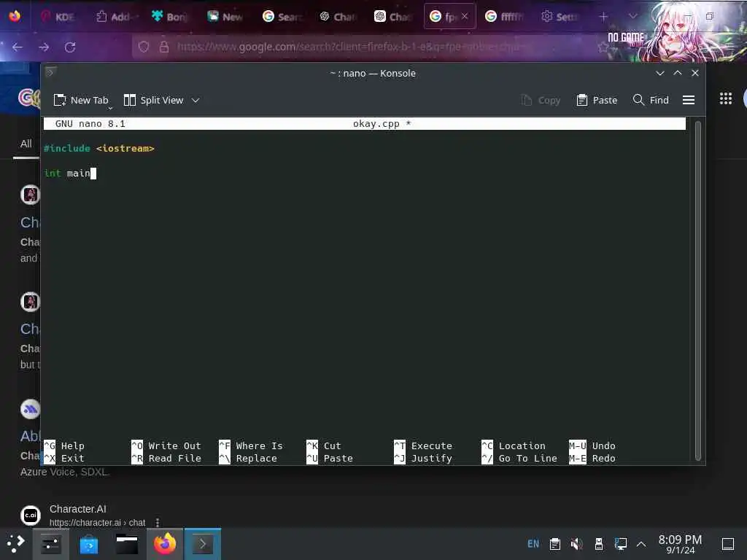Image resolution: width=747 pixels, height=560 pixels.
Task: Click the 'int main' line in nano
Action: [67, 174]
